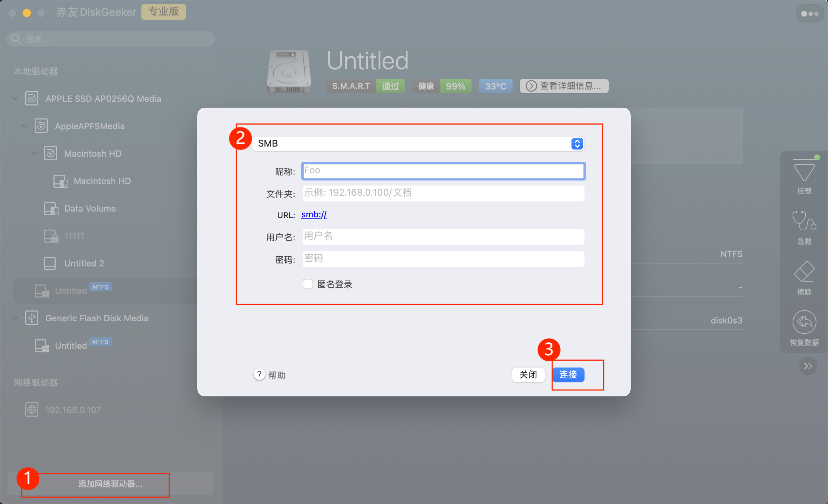Expand the Generic Flash Disk Media entry
828x504 pixels.
(x=15, y=318)
